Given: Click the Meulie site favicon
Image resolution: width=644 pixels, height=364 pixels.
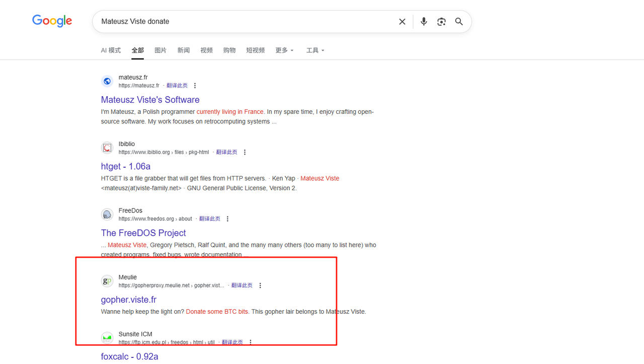Looking at the screenshot, I should click(x=107, y=281).
